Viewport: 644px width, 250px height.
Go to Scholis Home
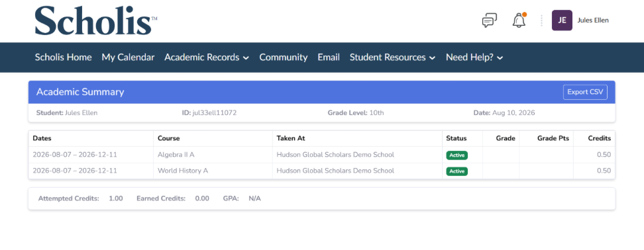click(x=63, y=58)
